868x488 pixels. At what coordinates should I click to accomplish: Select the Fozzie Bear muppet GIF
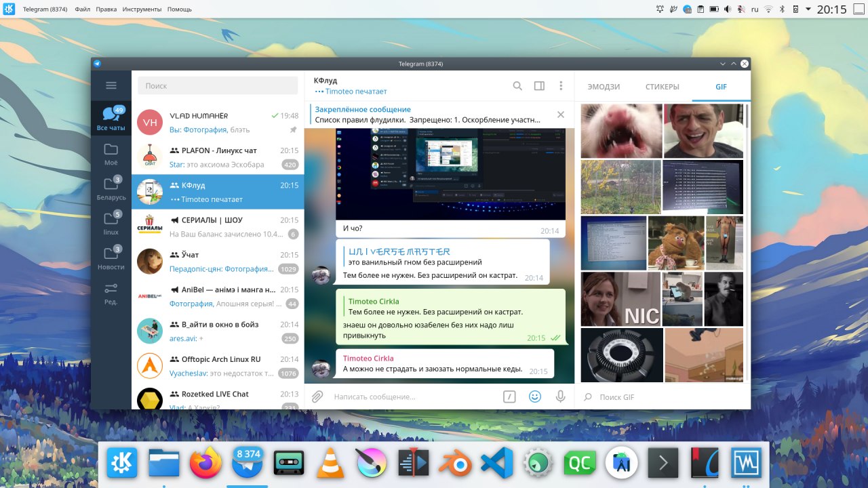pos(676,243)
